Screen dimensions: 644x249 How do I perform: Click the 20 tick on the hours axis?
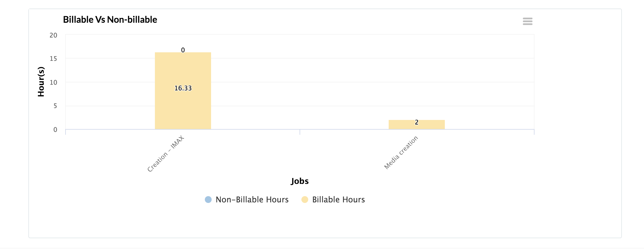tap(53, 35)
